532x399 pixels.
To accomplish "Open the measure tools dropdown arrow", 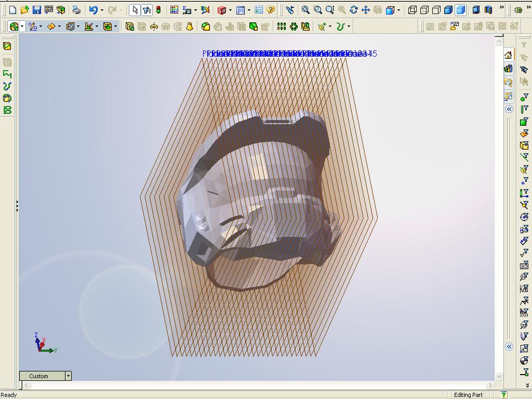I will point(195,10).
